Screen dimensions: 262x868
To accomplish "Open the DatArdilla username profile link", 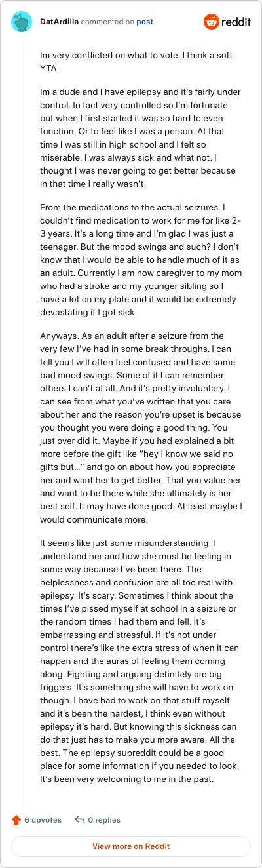I will tap(61, 22).
